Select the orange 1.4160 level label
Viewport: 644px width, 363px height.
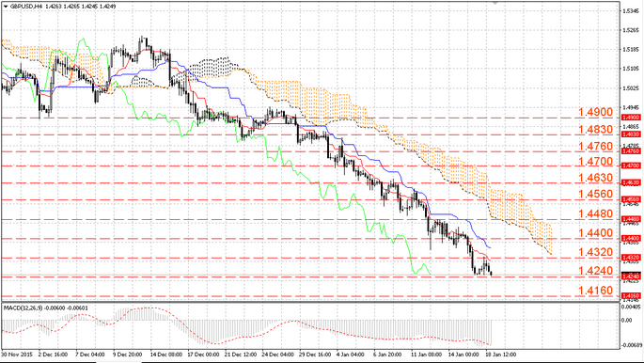click(x=595, y=291)
